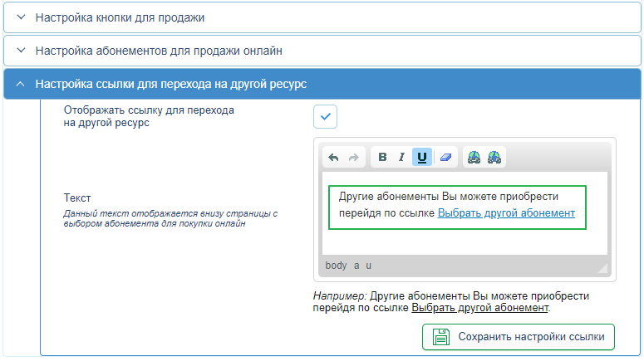Toggle Underline formatting button

422,157
